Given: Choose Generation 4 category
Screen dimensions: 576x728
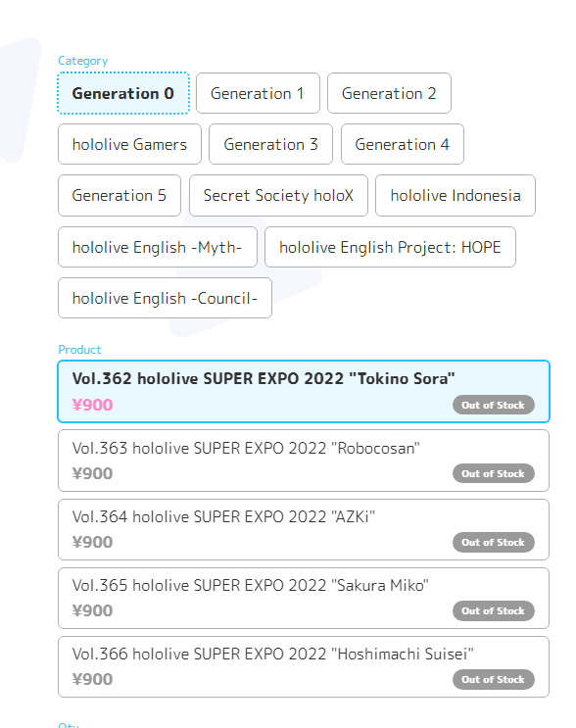Looking at the screenshot, I should point(403,144).
